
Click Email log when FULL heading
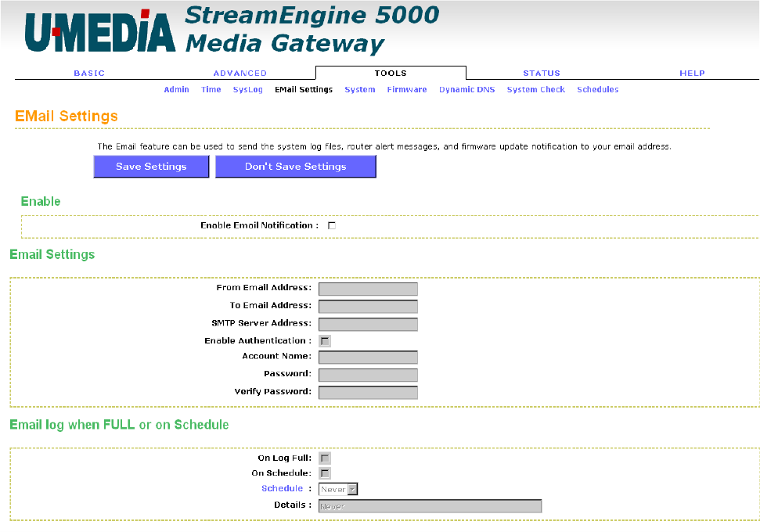(x=119, y=425)
